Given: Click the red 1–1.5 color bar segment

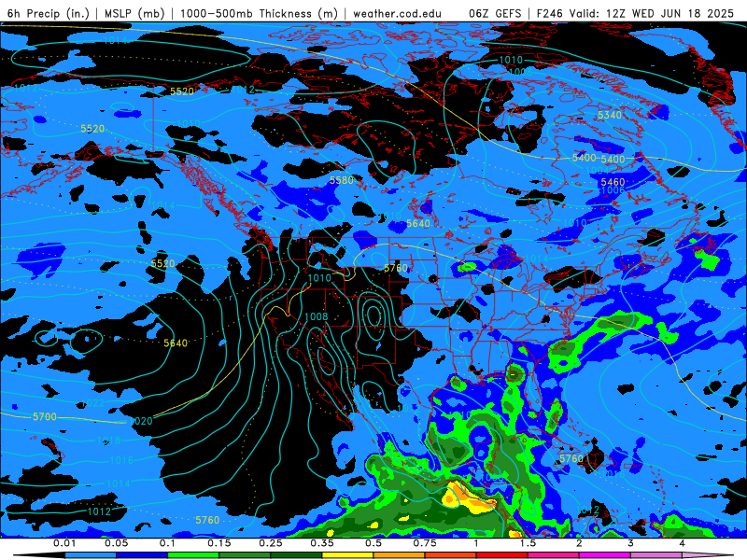Looking at the screenshot, I should [502, 555].
